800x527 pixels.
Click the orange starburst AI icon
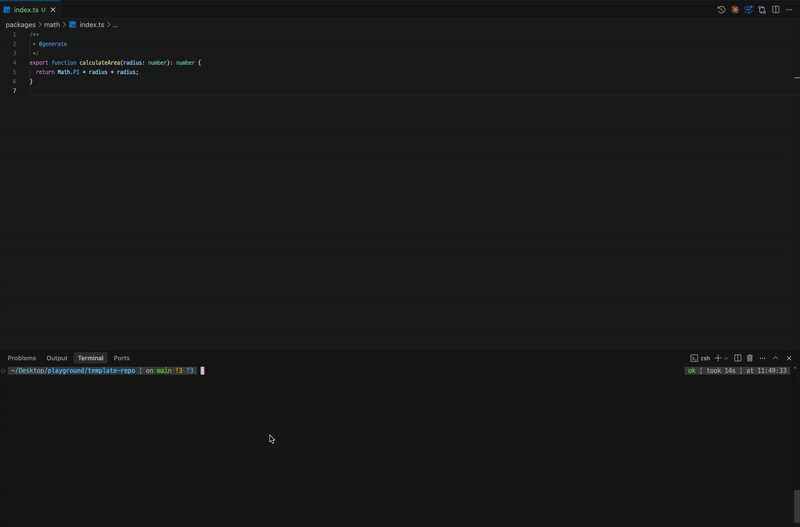tap(735, 10)
